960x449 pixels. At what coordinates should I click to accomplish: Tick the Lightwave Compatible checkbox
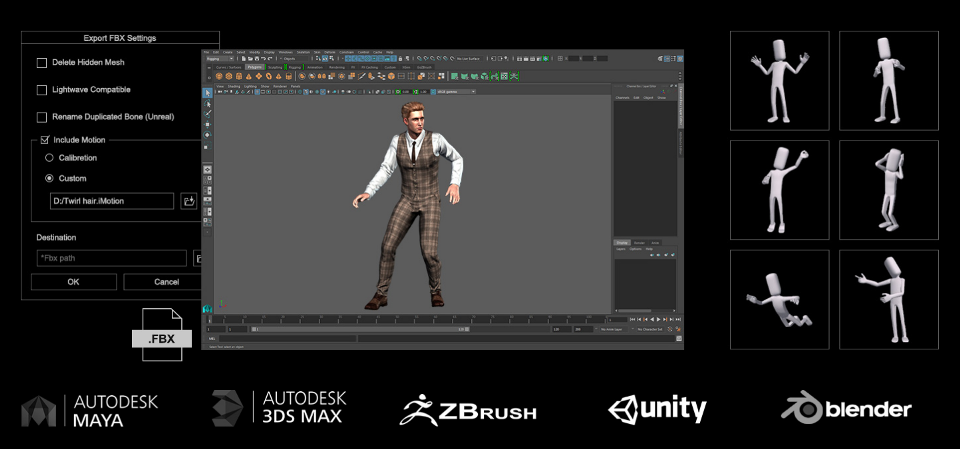tap(42, 90)
